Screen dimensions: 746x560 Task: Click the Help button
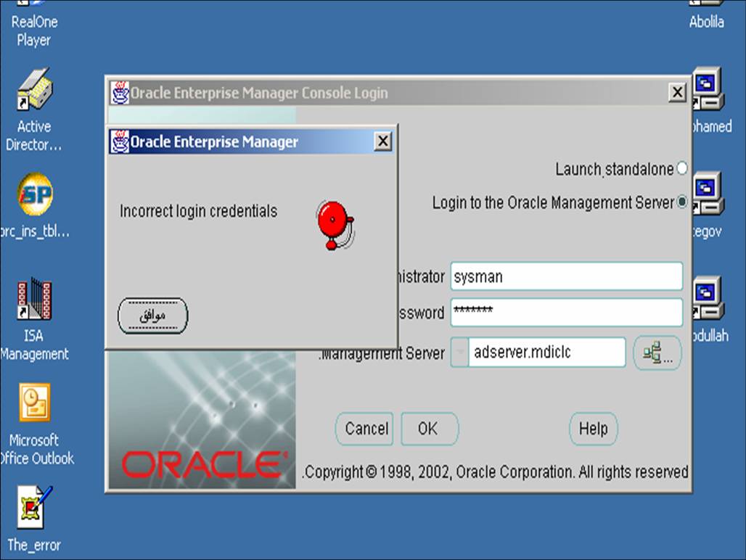pyautogui.click(x=593, y=429)
